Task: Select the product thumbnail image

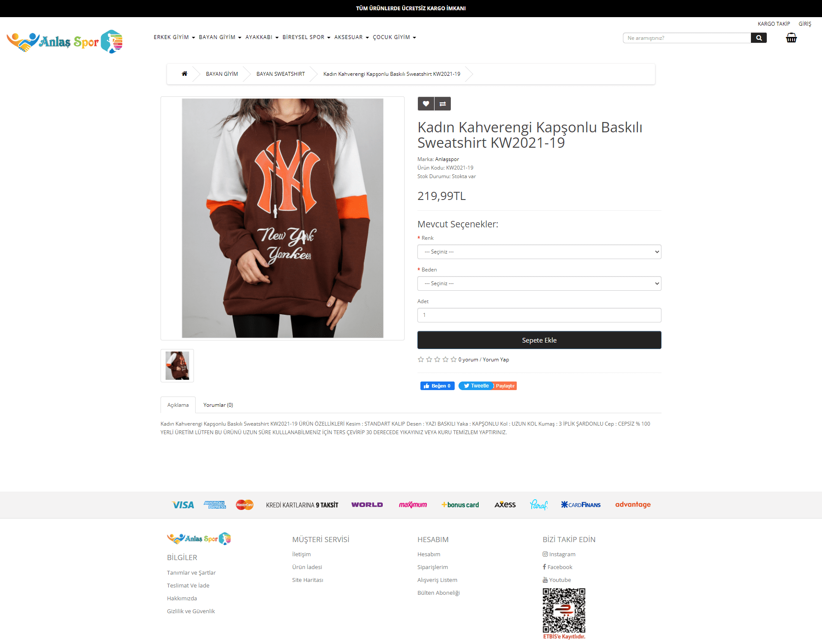Action: coord(177,366)
